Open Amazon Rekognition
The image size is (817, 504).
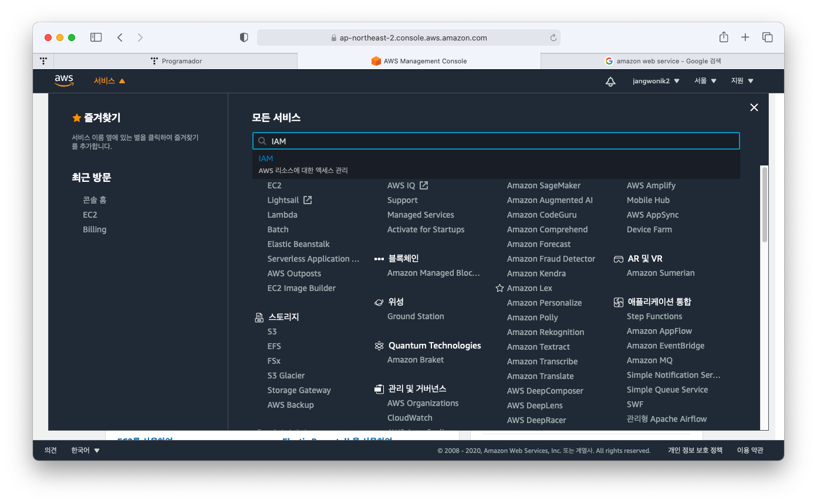pyautogui.click(x=546, y=332)
